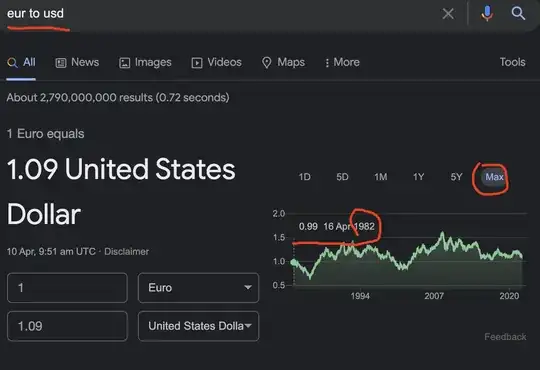Expand the Euro currency dropdown

[198, 288]
